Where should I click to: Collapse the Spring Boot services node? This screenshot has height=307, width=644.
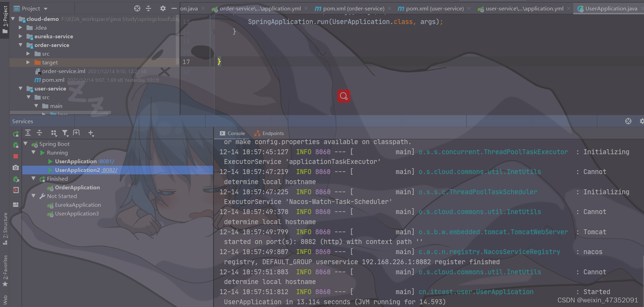(25, 143)
